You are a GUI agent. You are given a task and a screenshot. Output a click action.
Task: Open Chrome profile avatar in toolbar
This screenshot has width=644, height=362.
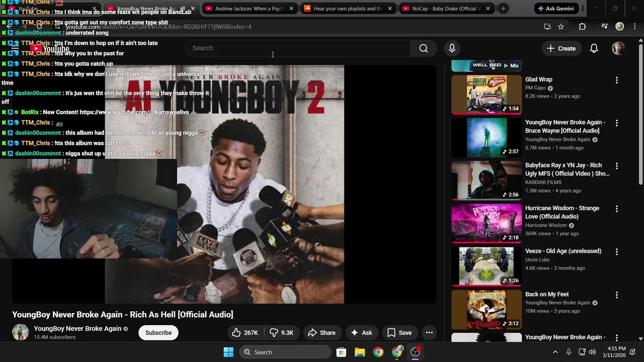(x=620, y=27)
